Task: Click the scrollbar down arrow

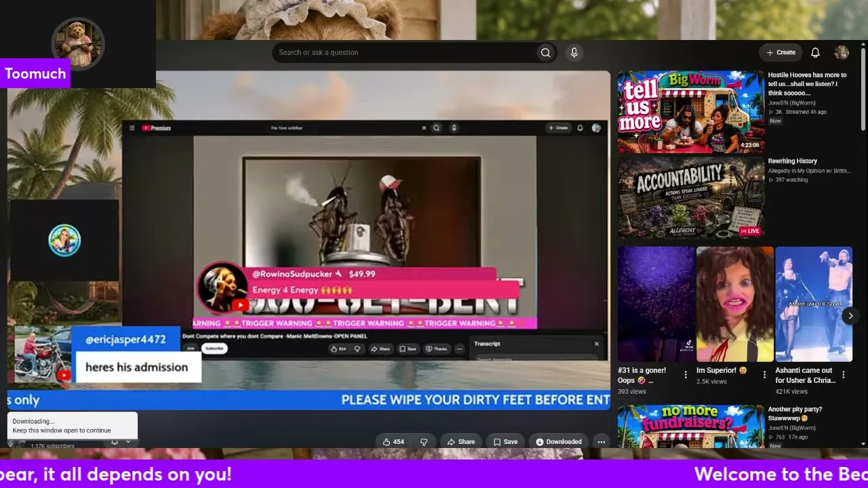Action: click(x=863, y=444)
